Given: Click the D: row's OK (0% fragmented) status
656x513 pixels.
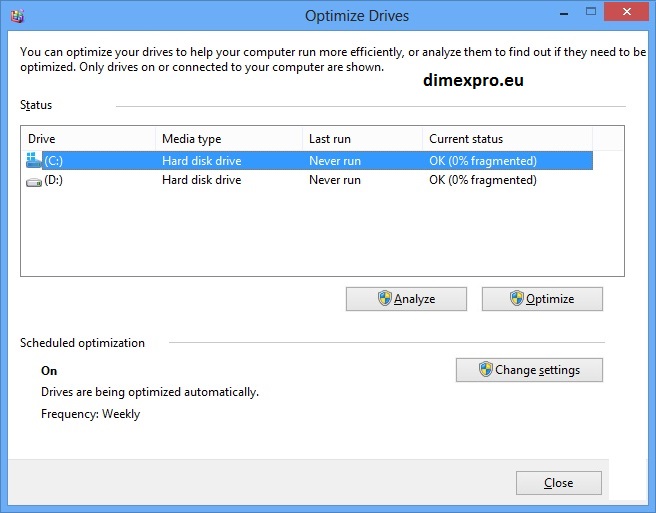Looking at the screenshot, I should click(483, 180).
